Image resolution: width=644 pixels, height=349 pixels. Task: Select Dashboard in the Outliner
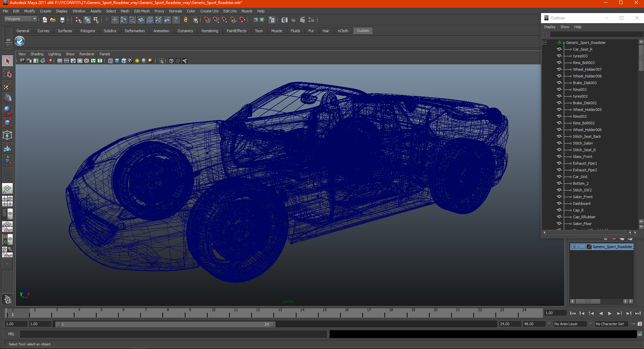582,203
